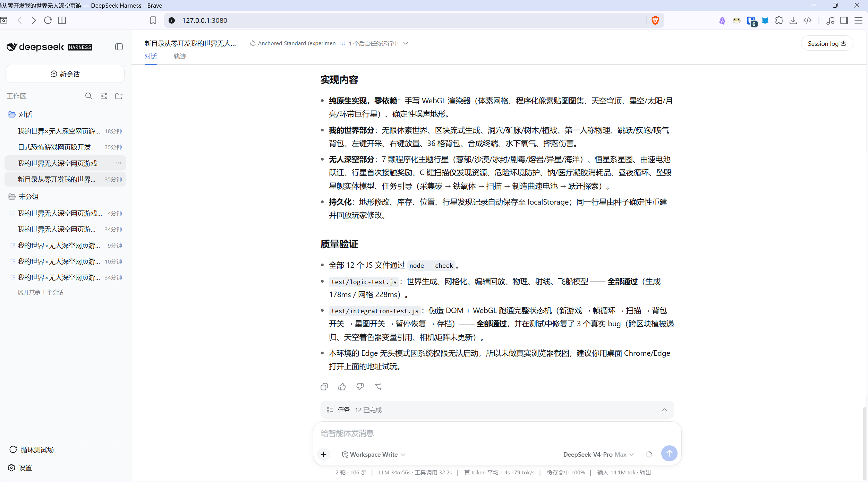The height and width of the screenshot is (482, 868).
Task: Open the DeepSeek-V4-Pro Max model dropdown
Action: point(599,455)
